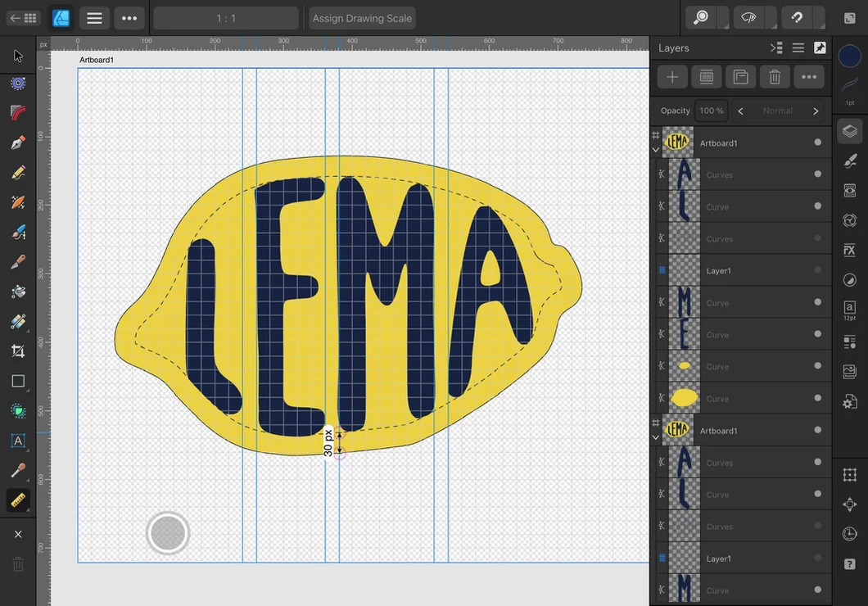Select the Color Picker eyedropper tool
Screen dimensions: 868x606
(x=18, y=470)
